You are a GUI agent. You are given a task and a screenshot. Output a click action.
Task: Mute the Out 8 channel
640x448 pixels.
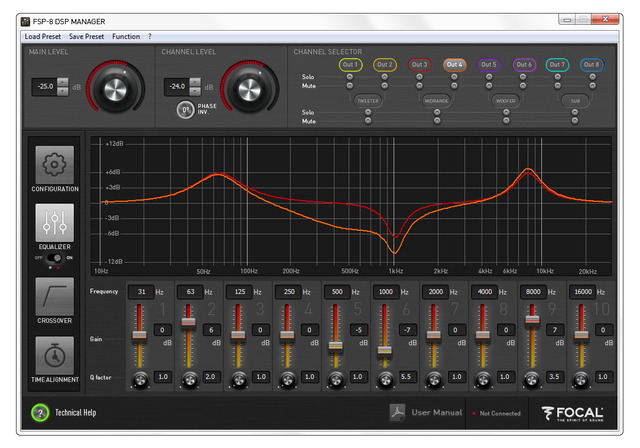pyautogui.click(x=591, y=85)
